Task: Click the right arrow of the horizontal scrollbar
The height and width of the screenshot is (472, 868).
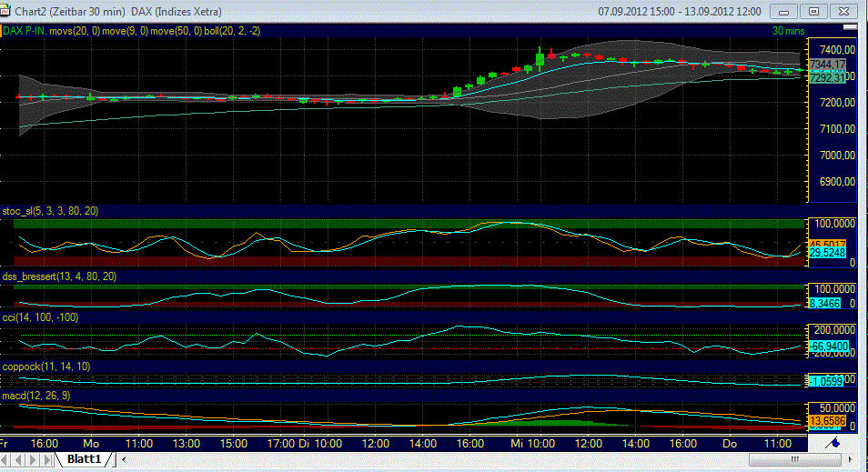Action: coord(851,459)
